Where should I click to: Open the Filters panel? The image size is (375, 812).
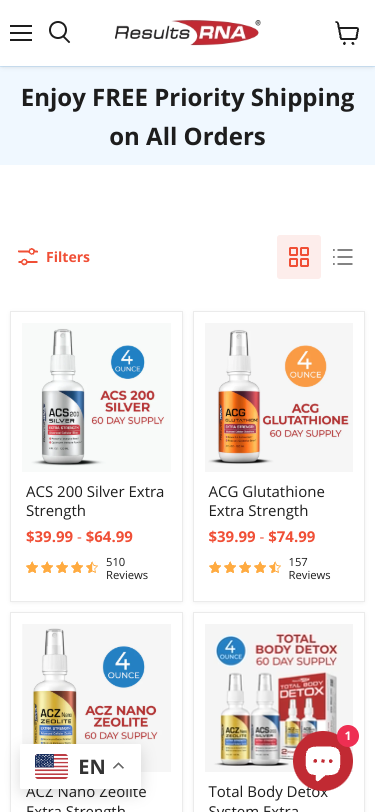54,257
